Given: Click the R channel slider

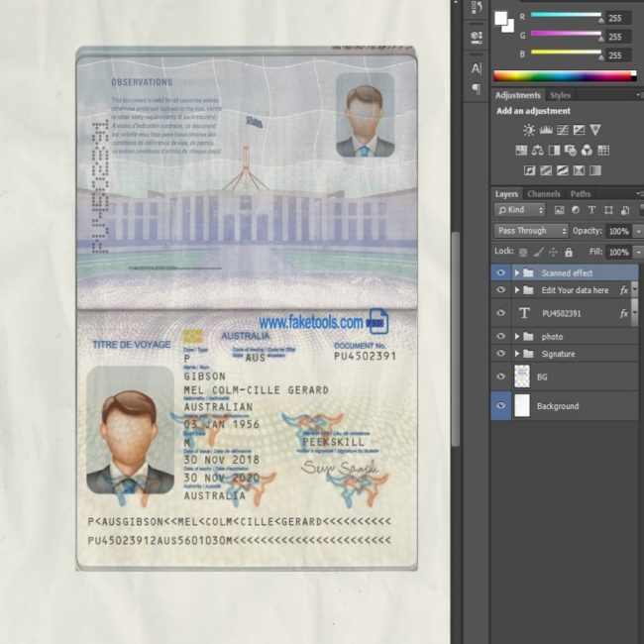Looking at the screenshot, I should [x=566, y=16].
